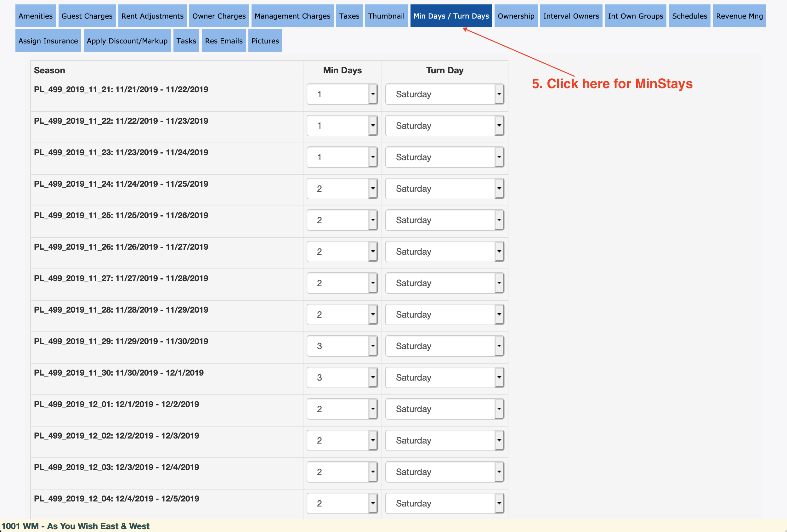Expand Min Days selector for 11/29/2019 season
787x532 pixels.
(x=342, y=346)
